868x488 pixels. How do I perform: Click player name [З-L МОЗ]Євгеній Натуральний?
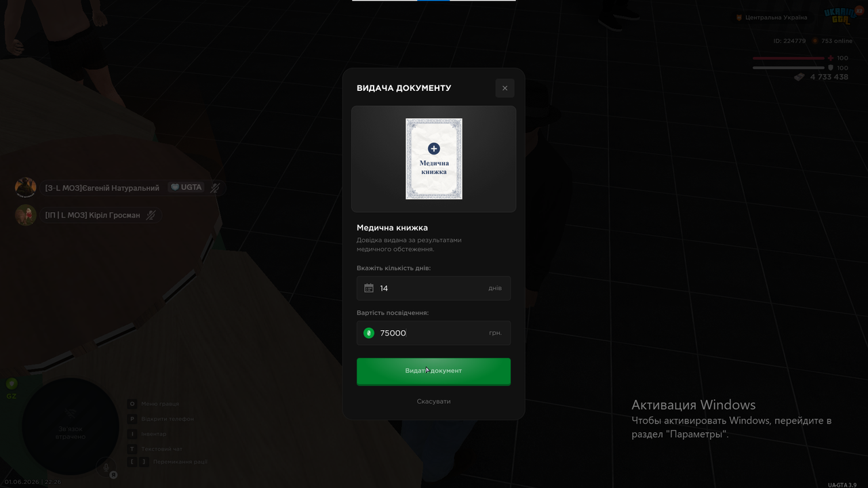(102, 188)
